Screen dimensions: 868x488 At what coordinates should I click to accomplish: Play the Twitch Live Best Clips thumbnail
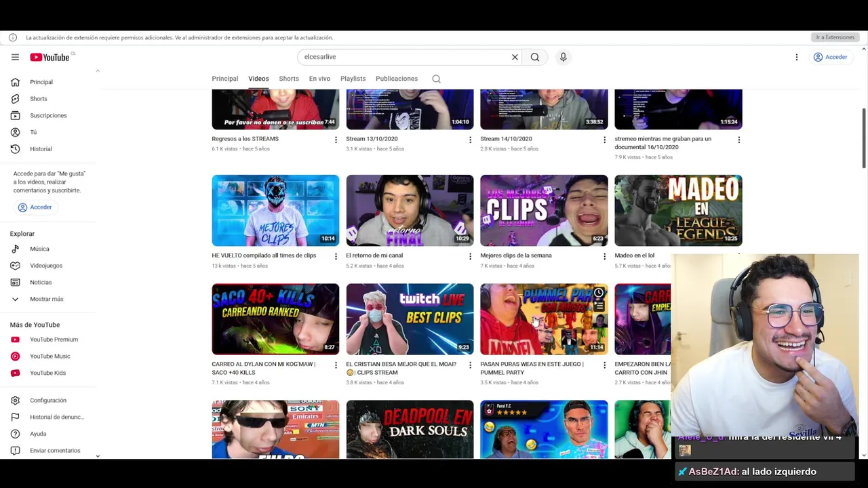click(x=410, y=319)
